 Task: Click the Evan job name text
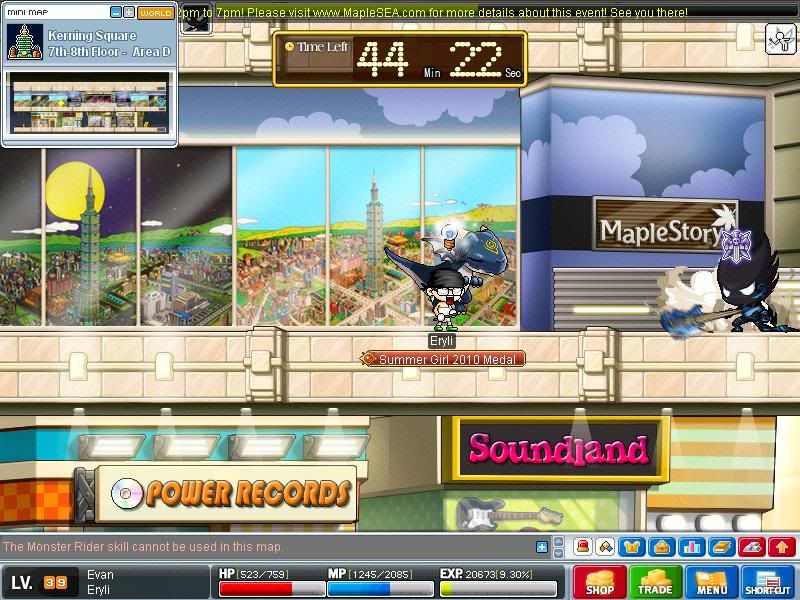pos(101,574)
